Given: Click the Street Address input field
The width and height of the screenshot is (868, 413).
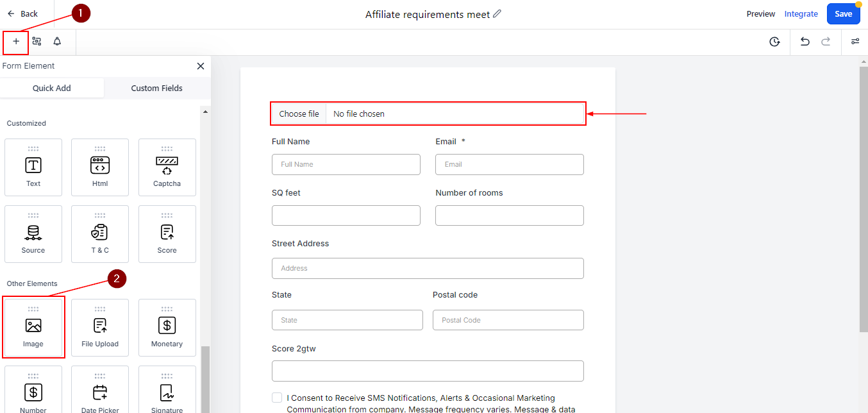Looking at the screenshot, I should pyautogui.click(x=428, y=268).
